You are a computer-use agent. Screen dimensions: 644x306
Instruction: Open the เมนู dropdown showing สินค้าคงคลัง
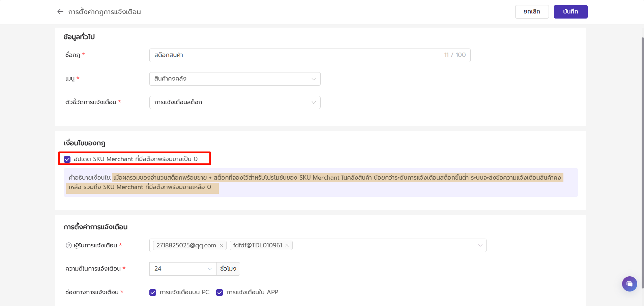(235, 79)
